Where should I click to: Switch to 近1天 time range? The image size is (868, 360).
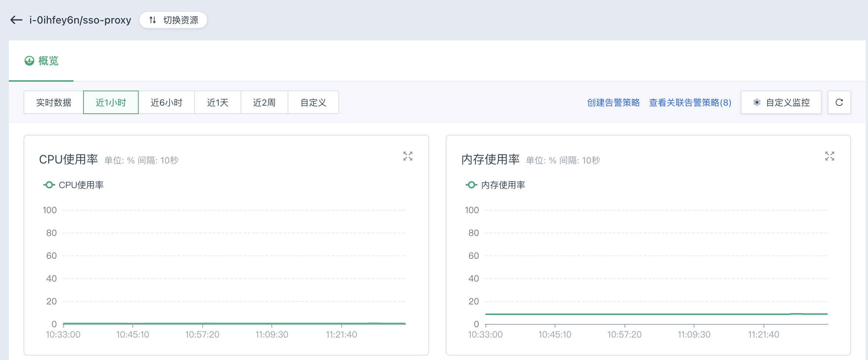coord(218,102)
